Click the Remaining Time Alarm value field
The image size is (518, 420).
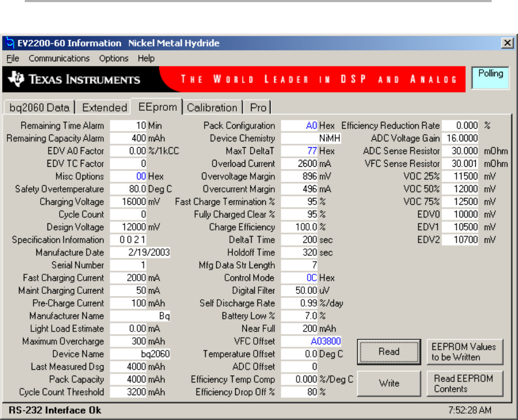pyautogui.click(x=128, y=126)
